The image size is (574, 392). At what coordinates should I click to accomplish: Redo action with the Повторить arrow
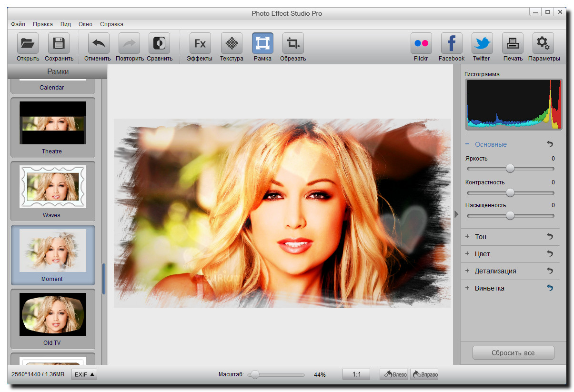(129, 44)
